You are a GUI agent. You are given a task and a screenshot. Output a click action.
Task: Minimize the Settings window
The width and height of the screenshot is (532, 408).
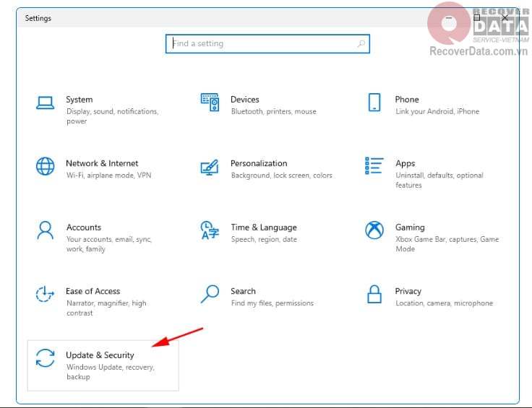(x=449, y=17)
